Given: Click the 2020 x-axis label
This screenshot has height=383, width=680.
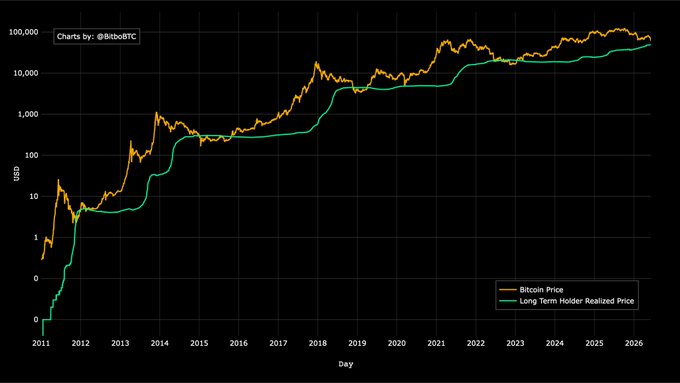Looking at the screenshot, I should [x=397, y=344].
